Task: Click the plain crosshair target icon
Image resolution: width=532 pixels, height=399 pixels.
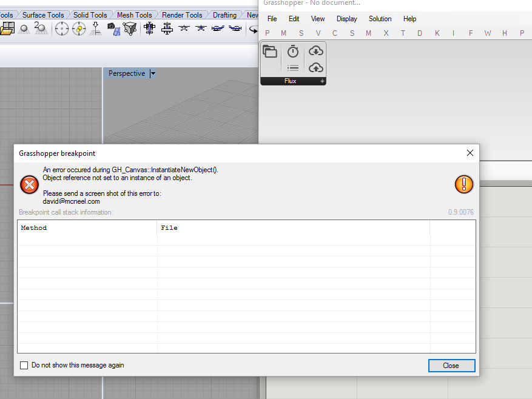Action: [62, 29]
